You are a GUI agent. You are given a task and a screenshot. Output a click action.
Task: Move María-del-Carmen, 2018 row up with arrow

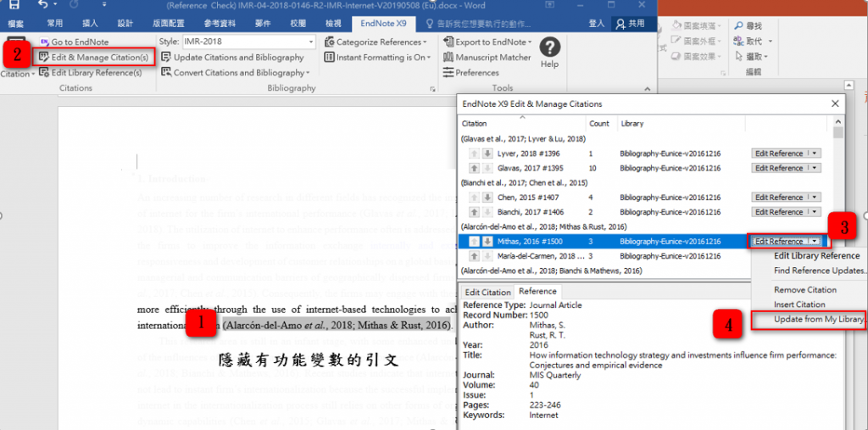pyautogui.click(x=475, y=255)
